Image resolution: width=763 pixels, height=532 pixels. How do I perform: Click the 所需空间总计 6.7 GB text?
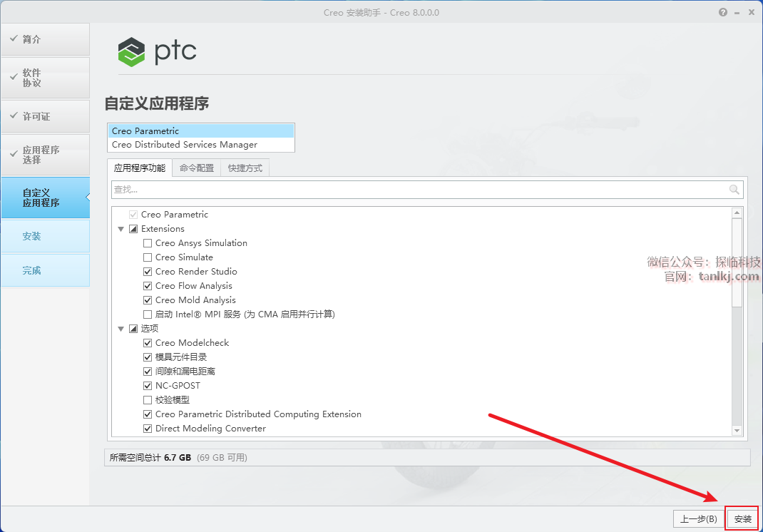150,458
